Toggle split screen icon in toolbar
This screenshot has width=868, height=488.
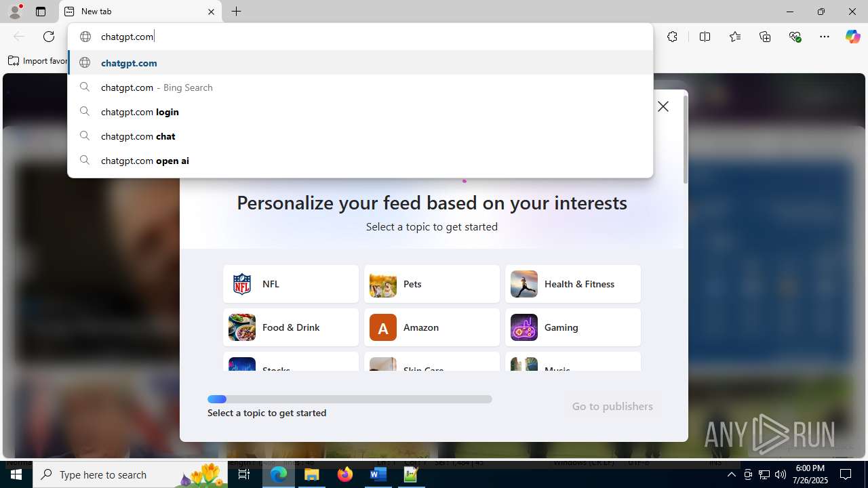[x=705, y=37]
